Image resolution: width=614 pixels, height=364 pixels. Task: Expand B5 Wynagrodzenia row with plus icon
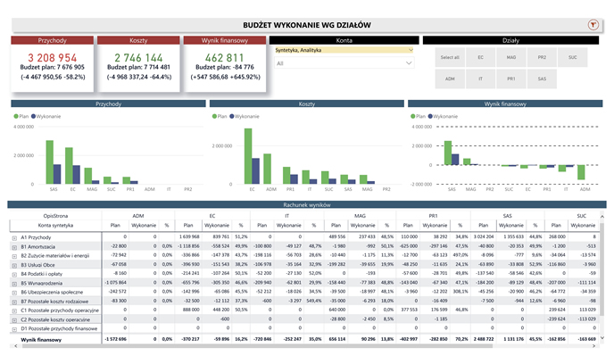click(15, 281)
